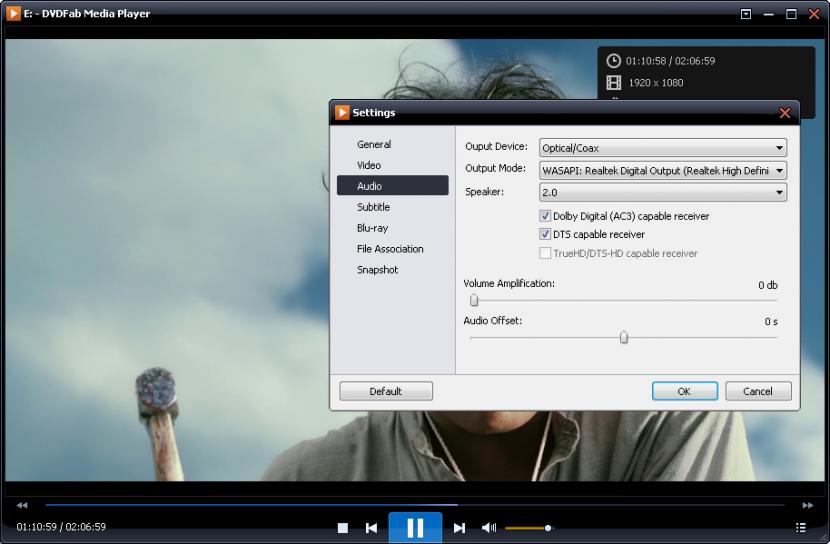Expand the Output Device dropdown
830x544 pixels.
(663, 148)
